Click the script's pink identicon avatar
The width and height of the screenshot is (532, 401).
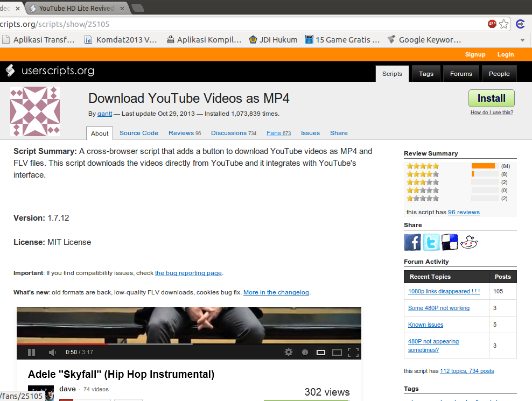point(35,111)
